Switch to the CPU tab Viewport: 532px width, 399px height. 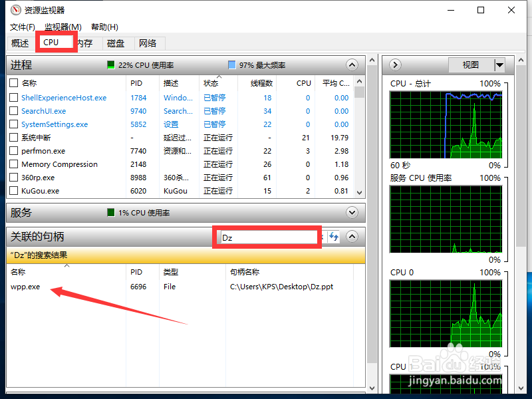(51, 43)
